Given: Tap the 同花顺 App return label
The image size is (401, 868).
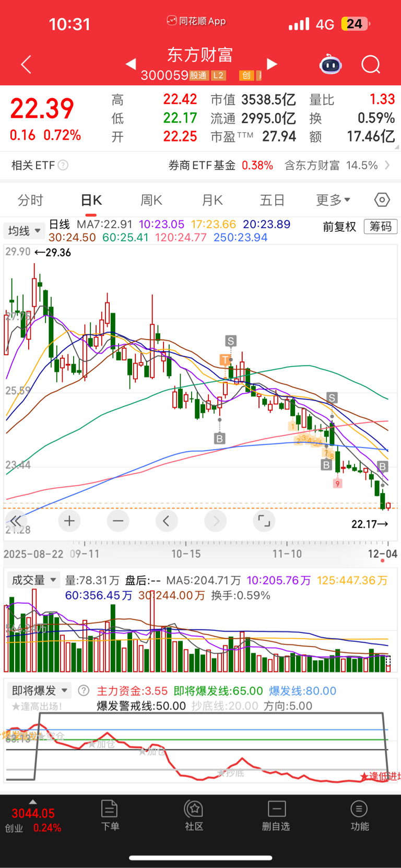Looking at the screenshot, I should click(196, 21).
